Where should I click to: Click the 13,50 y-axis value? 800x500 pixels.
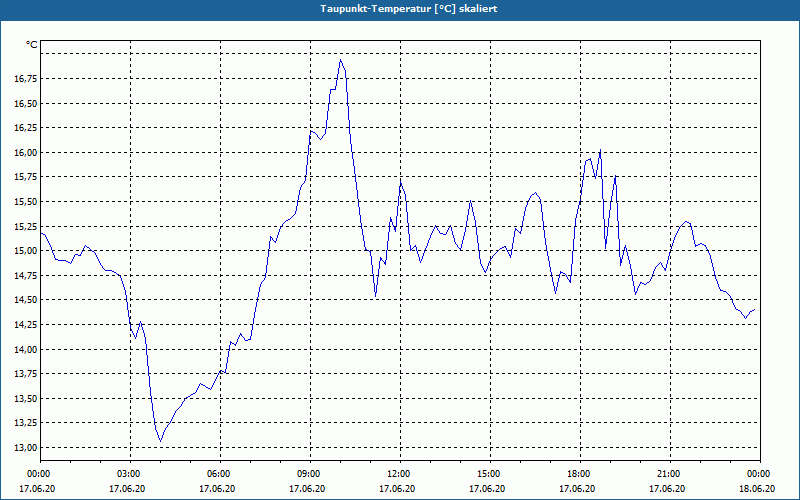tap(24, 398)
